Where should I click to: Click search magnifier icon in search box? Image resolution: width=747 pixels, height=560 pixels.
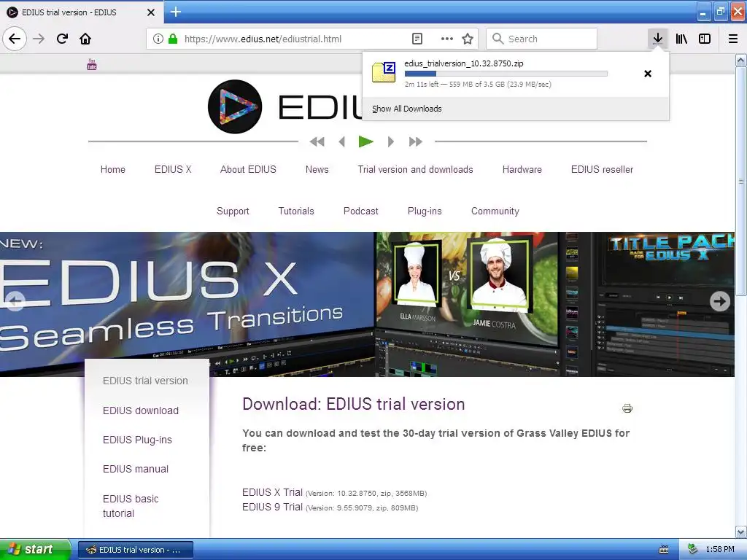(498, 39)
